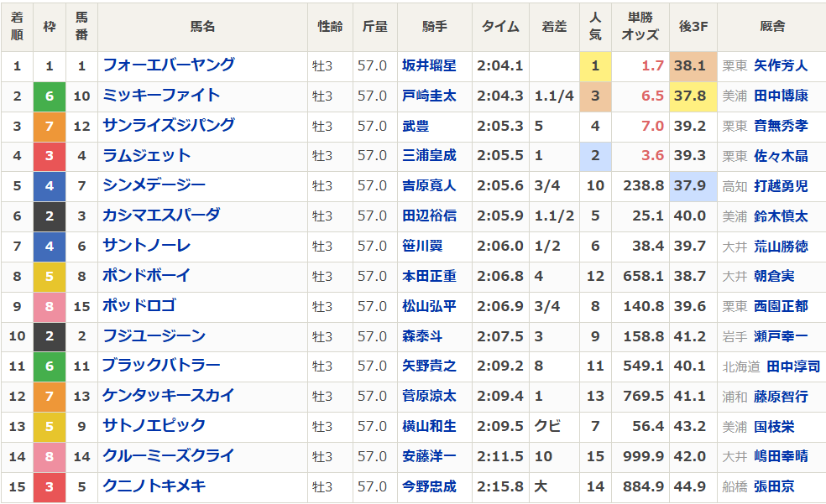The image size is (826, 504).
Task: Open horse link ラムジェット
Action: (x=146, y=155)
